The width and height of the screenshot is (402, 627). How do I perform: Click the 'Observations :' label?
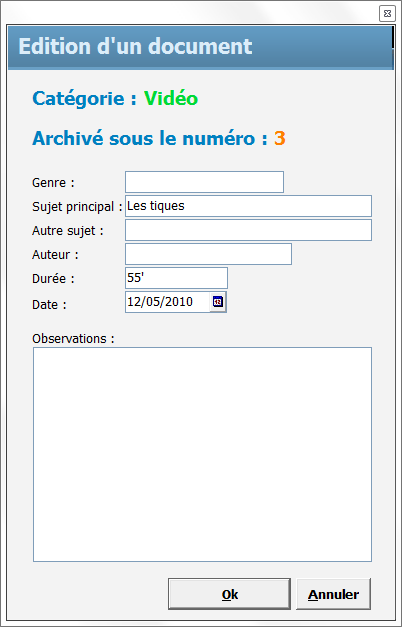73,339
